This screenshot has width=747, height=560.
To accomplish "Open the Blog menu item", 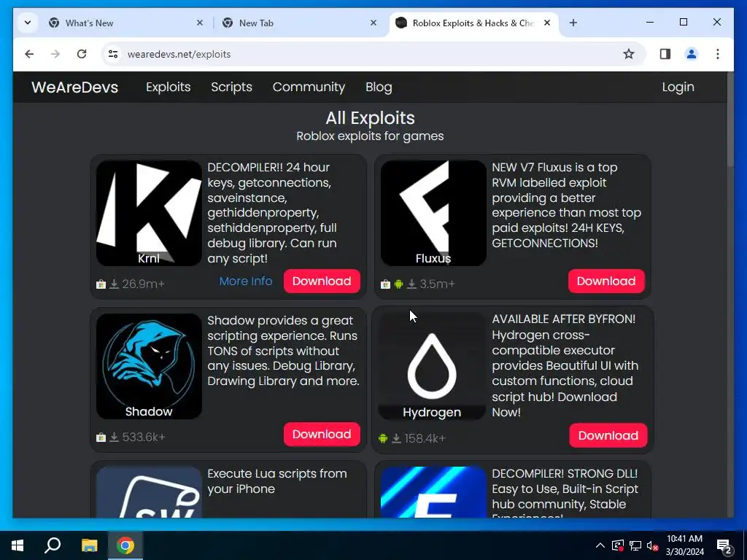I will click(x=379, y=87).
